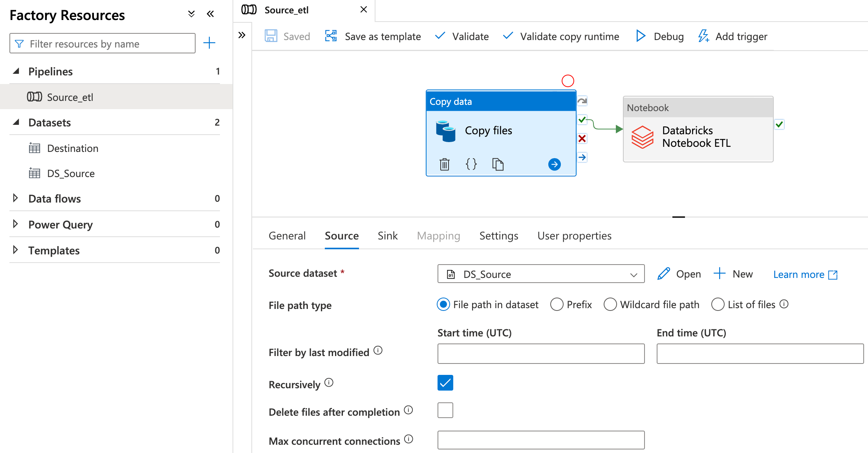Open the Settings tab
This screenshot has height=453, width=868.
(x=498, y=236)
